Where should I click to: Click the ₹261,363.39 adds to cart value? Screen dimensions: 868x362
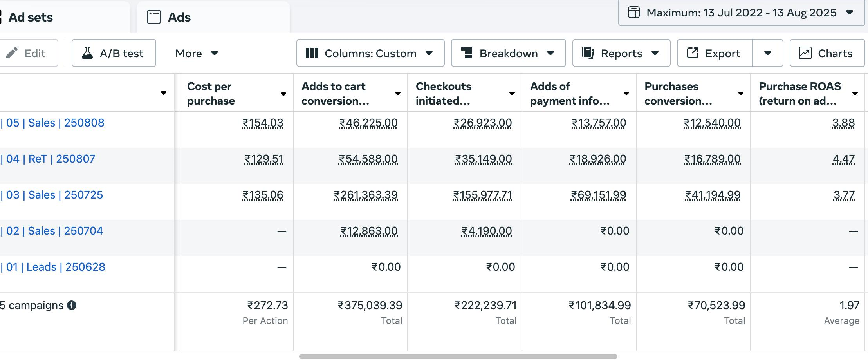point(365,195)
